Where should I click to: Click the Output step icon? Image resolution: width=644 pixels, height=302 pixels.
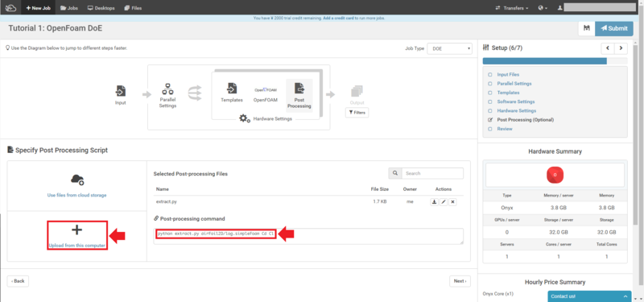tap(357, 91)
